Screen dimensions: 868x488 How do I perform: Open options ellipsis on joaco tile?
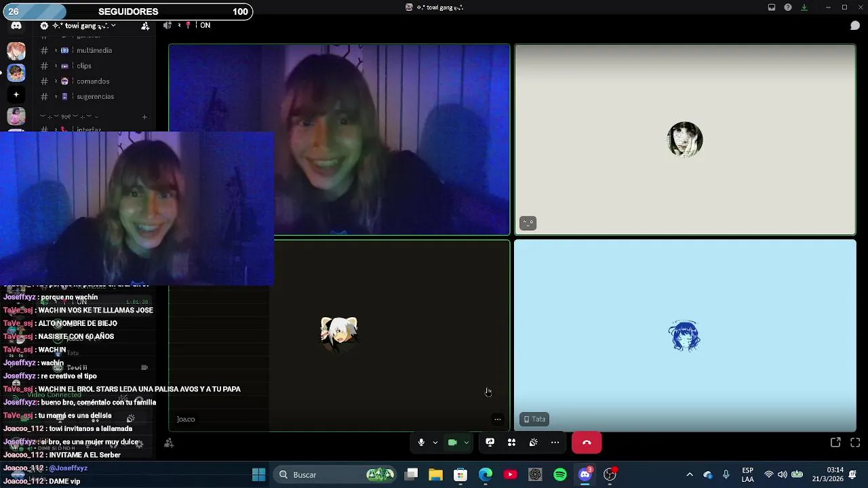pyautogui.click(x=498, y=420)
